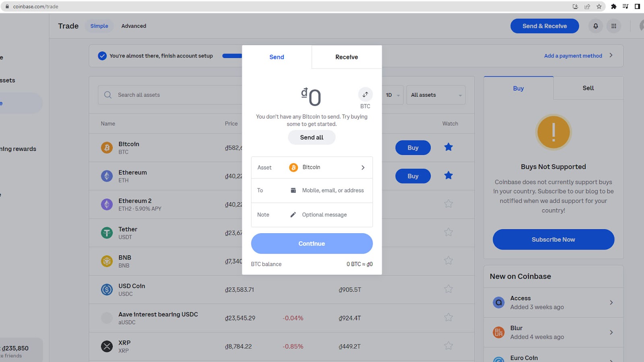The height and width of the screenshot is (362, 644).
Task: Click the Search all assets field
Action: [170, 95]
